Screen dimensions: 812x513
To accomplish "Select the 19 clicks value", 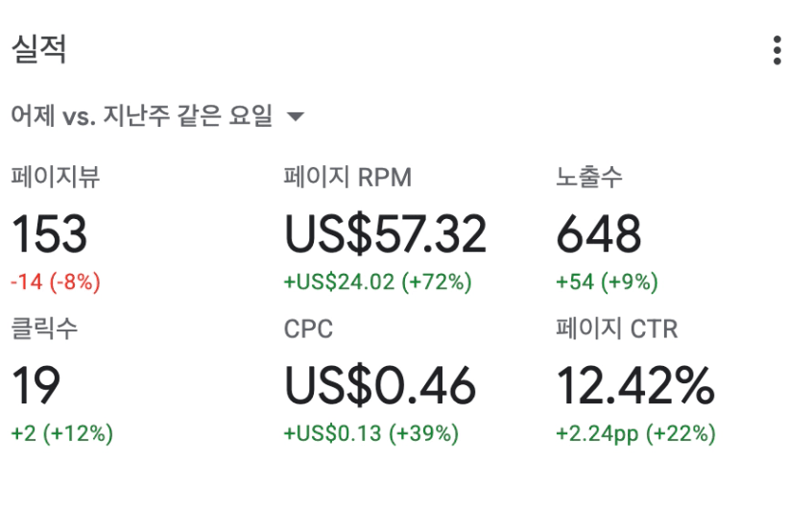I will (36, 385).
